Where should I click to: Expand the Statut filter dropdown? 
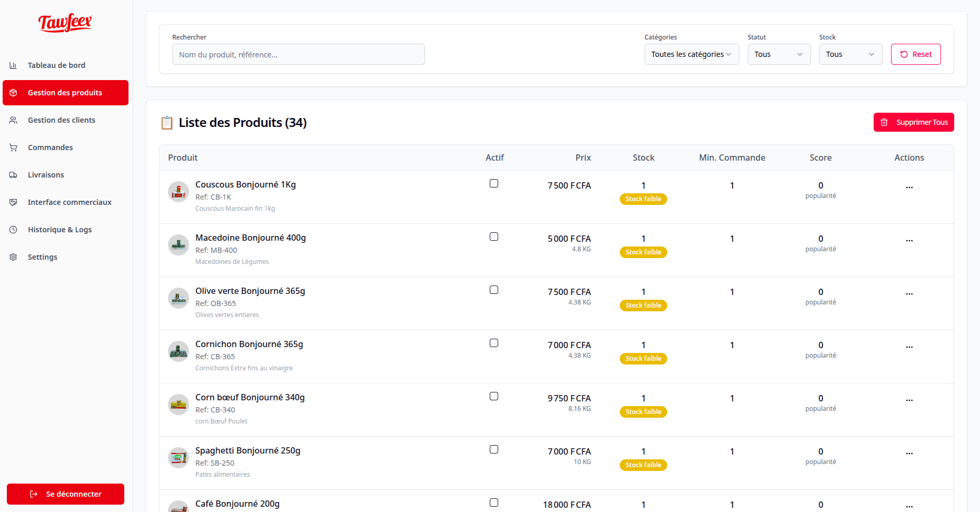click(x=778, y=54)
